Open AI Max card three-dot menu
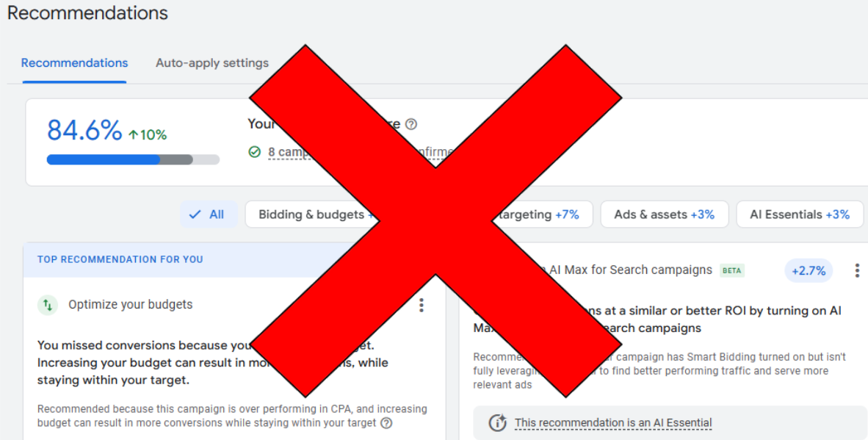The width and height of the screenshot is (868, 440). click(x=857, y=270)
